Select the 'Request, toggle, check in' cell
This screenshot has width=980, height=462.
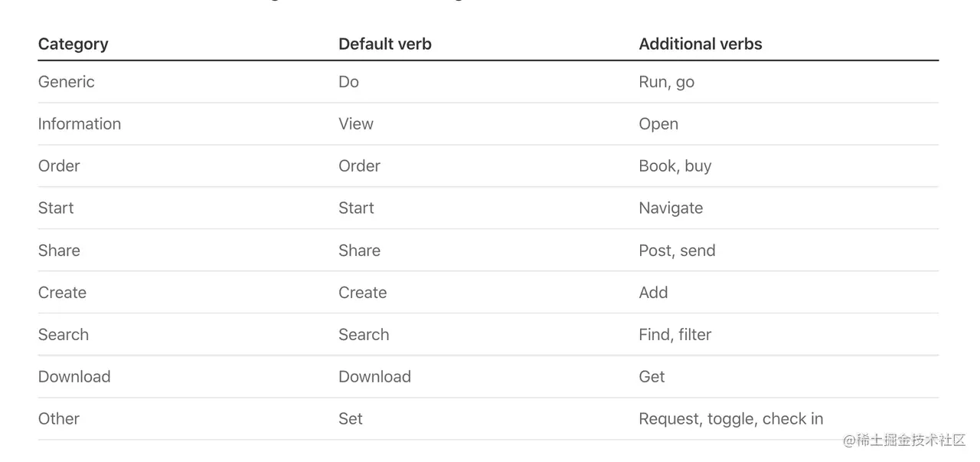coord(730,419)
